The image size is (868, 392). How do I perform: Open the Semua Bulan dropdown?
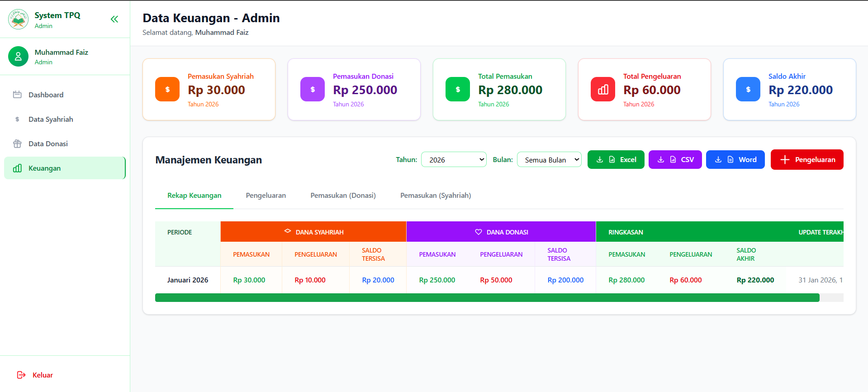click(549, 159)
